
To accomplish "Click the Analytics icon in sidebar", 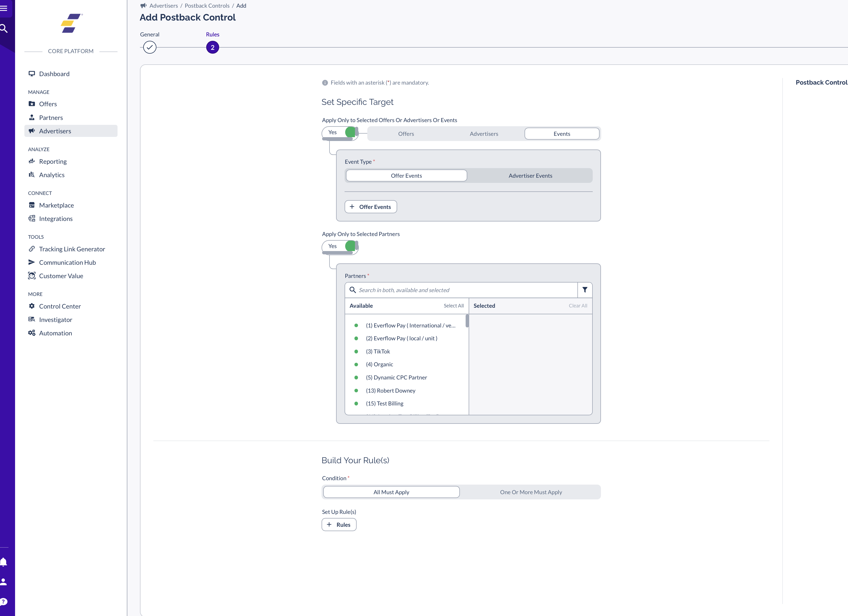I will [32, 175].
